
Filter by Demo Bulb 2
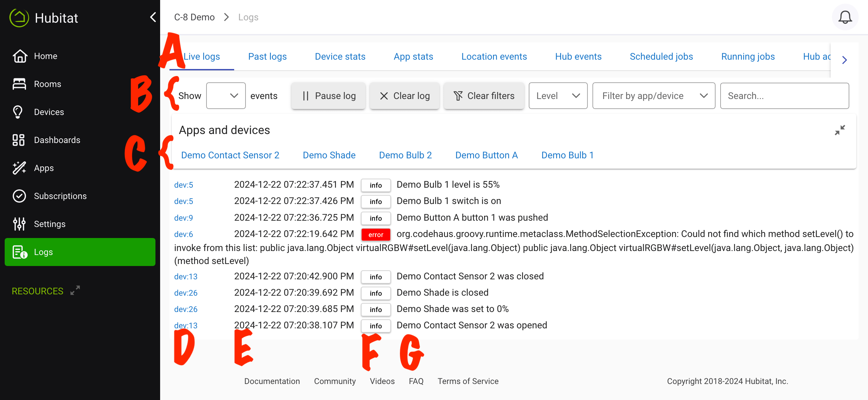point(405,155)
